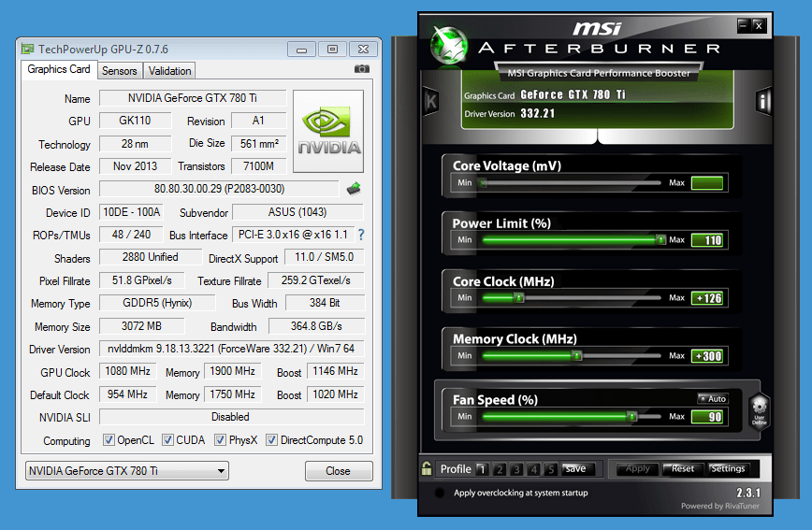Click the Afterburner Settings button
Viewport: 812px width, 530px height.
click(x=727, y=469)
